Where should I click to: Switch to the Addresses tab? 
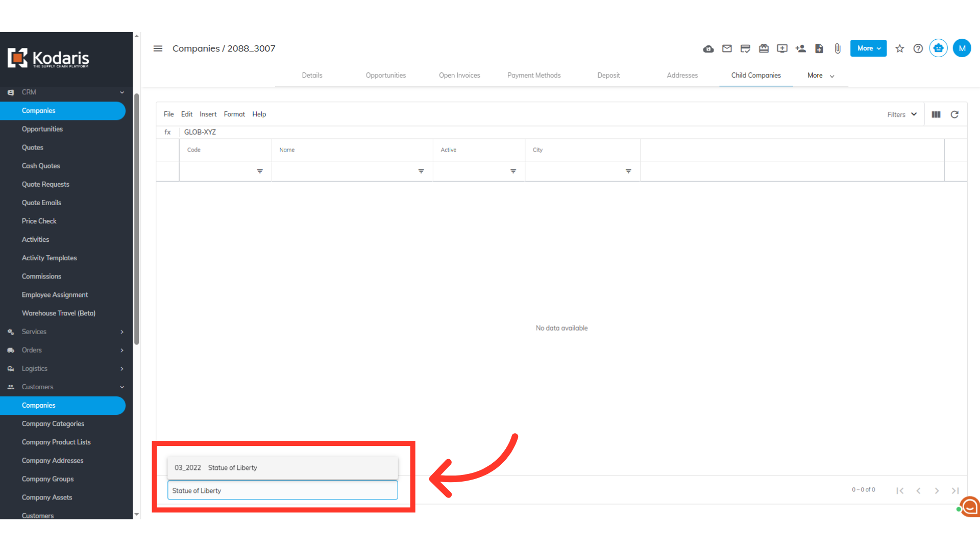(x=682, y=76)
